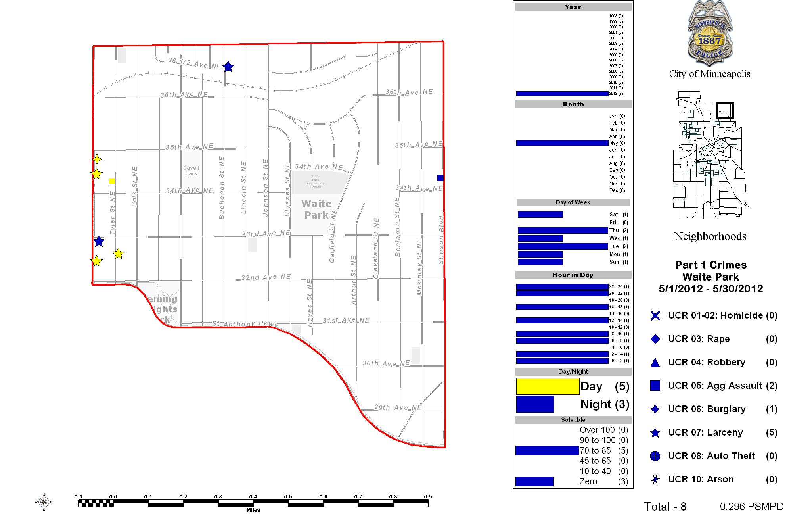Open the Solvable section header
The image size is (812, 515).
[573, 419]
